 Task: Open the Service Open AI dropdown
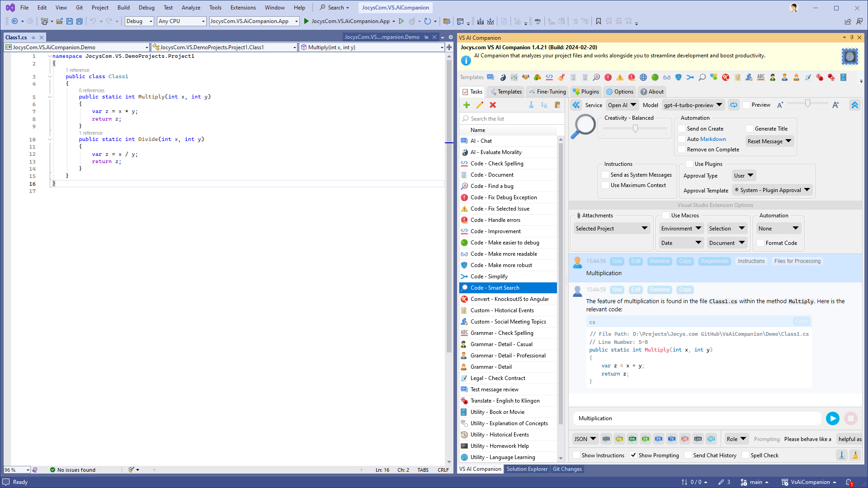622,105
